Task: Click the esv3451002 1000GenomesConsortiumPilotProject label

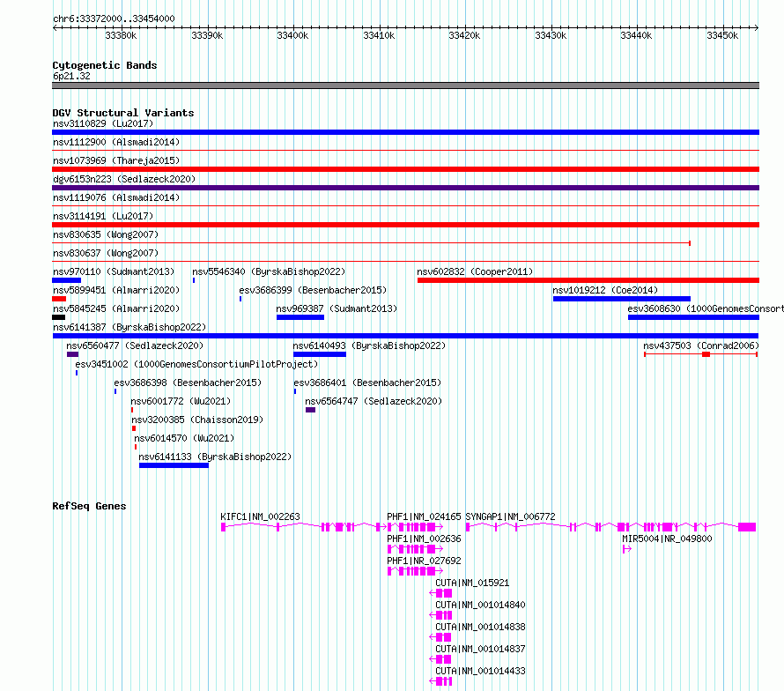Action: [x=196, y=364]
